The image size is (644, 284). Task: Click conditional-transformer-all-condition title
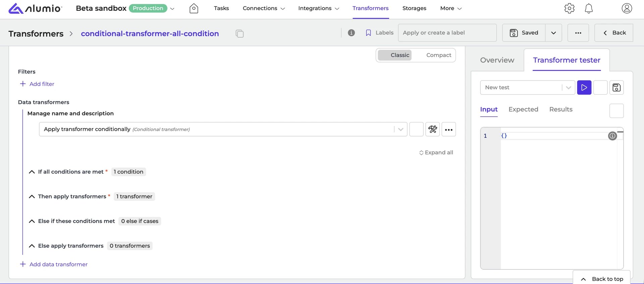click(x=150, y=34)
